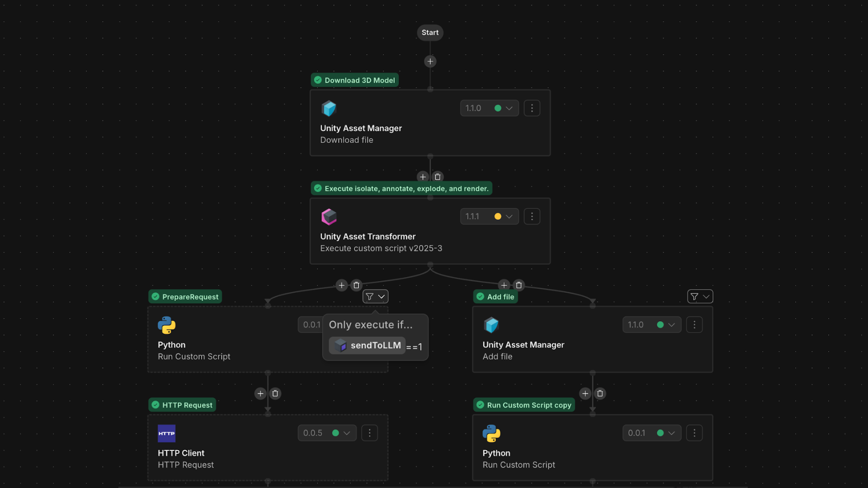Toggle the filter dropdown above the PrepareRequest node
868x488 pixels.
(x=376, y=296)
